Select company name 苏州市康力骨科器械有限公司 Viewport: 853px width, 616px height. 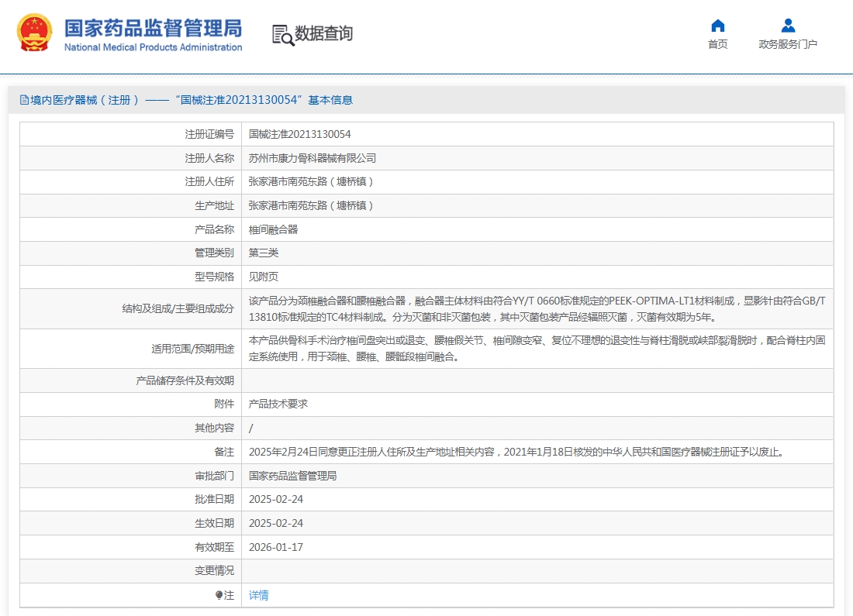(313, 158)
